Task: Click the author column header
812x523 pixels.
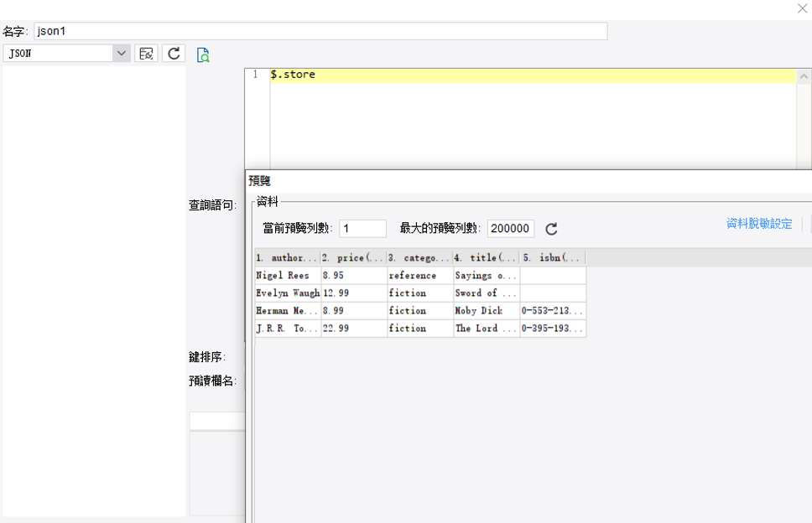Action: click(286, 257)
